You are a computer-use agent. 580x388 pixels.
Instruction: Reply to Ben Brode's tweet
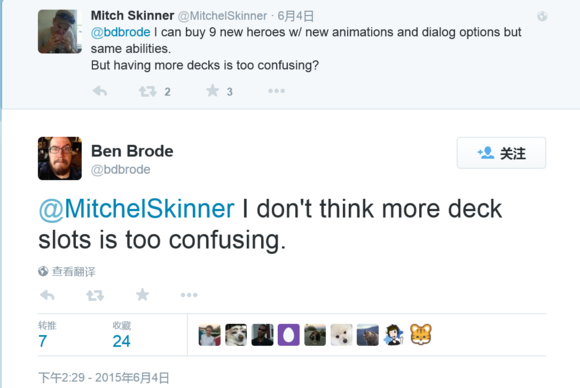[x=47, y=295]
